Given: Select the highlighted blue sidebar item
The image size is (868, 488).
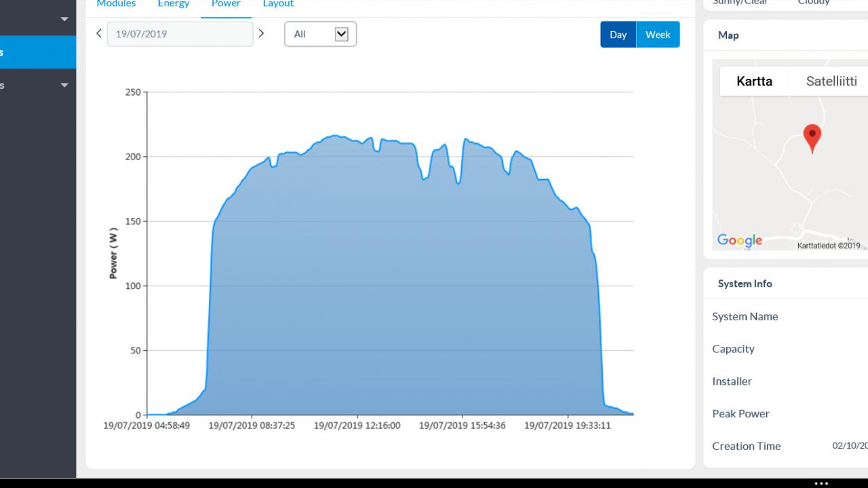Looking at the screenshot, I should tap(38, 52).
